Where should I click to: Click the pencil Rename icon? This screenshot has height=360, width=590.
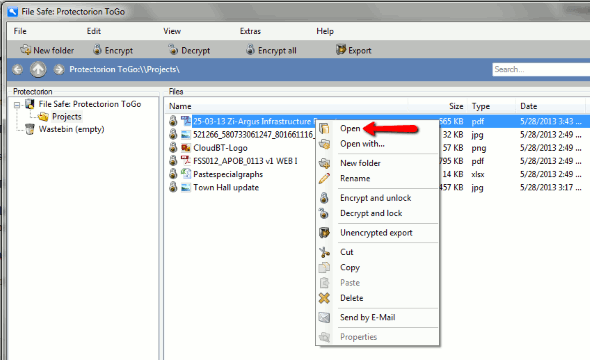(324, 178)
